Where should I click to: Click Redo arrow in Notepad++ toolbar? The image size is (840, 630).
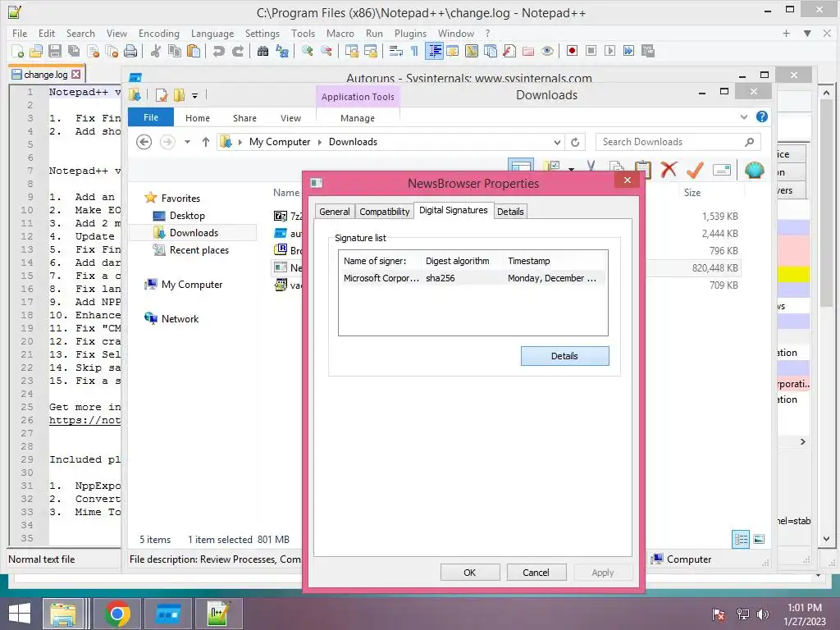tap(238, 51)
